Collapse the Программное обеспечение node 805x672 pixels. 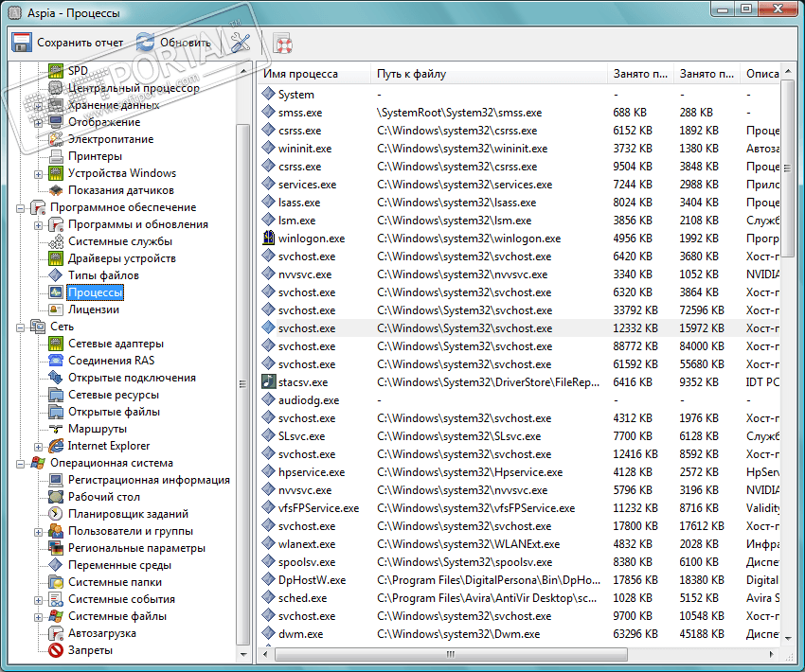20,208
